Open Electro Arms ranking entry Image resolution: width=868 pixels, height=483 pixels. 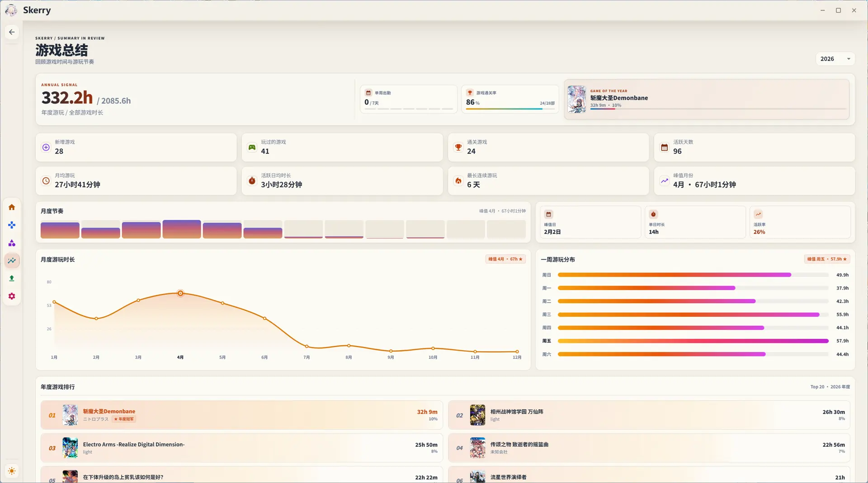[242, 448]
